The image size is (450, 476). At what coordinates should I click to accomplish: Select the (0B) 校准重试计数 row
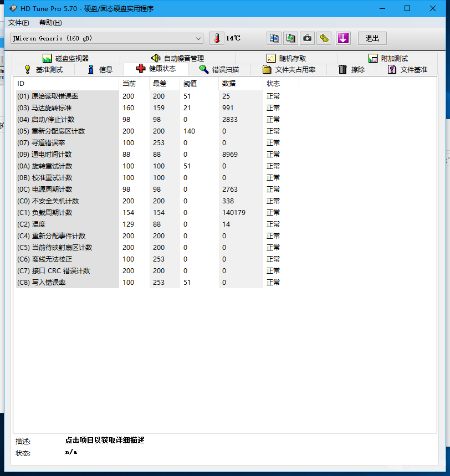[x=157, y=177]
